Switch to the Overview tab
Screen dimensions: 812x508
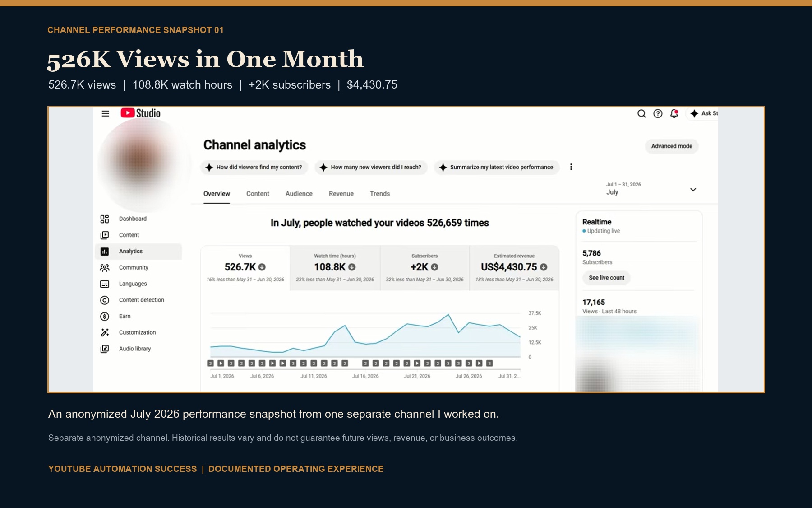(217, 194)
